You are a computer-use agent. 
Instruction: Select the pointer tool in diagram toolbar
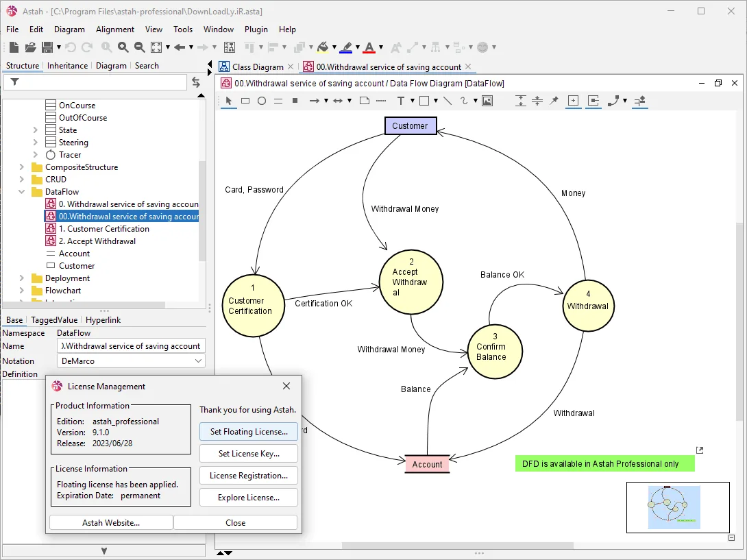tap(229, 101)
